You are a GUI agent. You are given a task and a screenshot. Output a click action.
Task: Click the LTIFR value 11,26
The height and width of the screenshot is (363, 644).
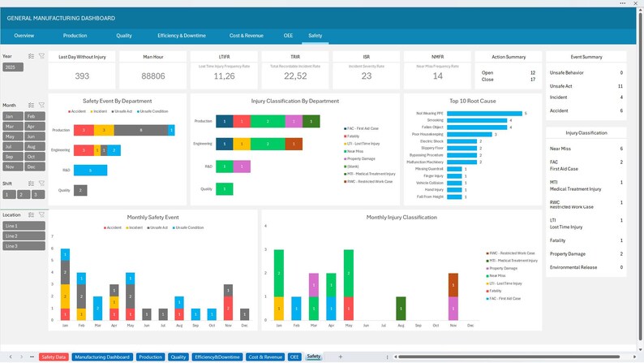coord(224,76)
